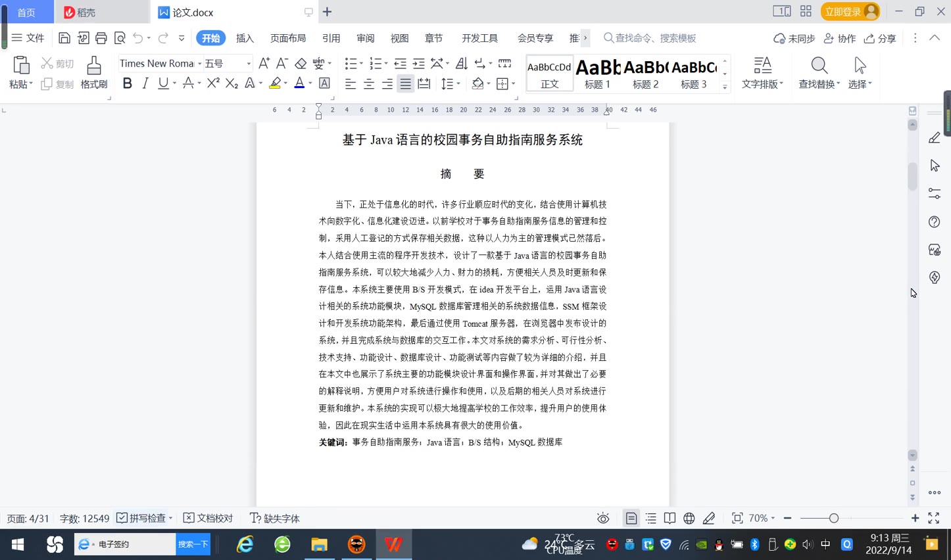Toggle Italic formatting
Screen dimensions: 951x560
point(145,83)
